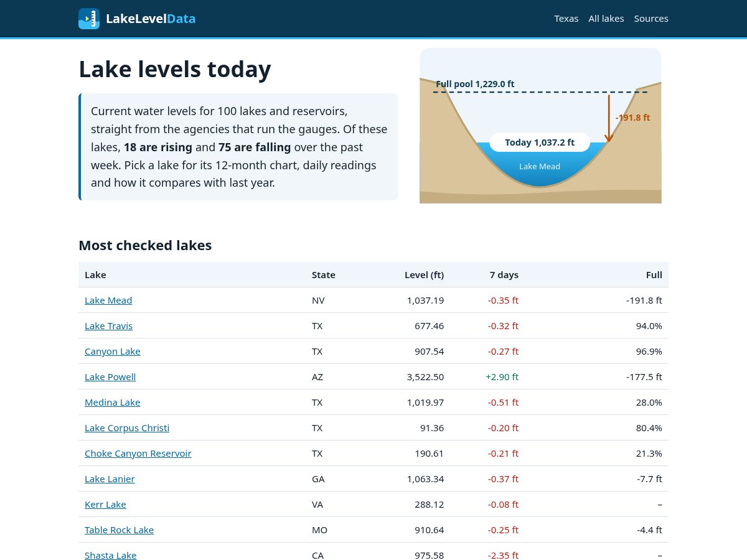
Task: Click the -2.35 ft weekly change
Action: [x=503, y=555]
